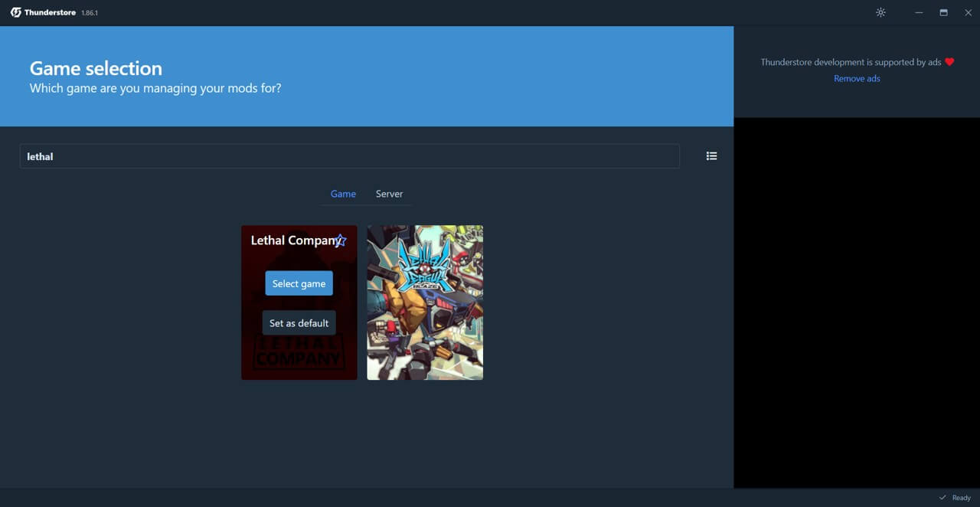Click the checkmark icon beside Ready
Screen dimensions: 980x507
click(942, 498)
